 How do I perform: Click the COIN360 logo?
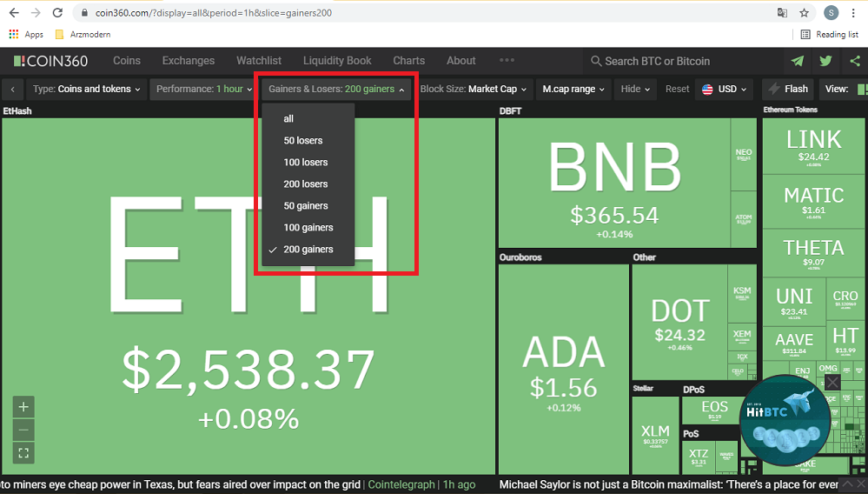pos(51,61)
